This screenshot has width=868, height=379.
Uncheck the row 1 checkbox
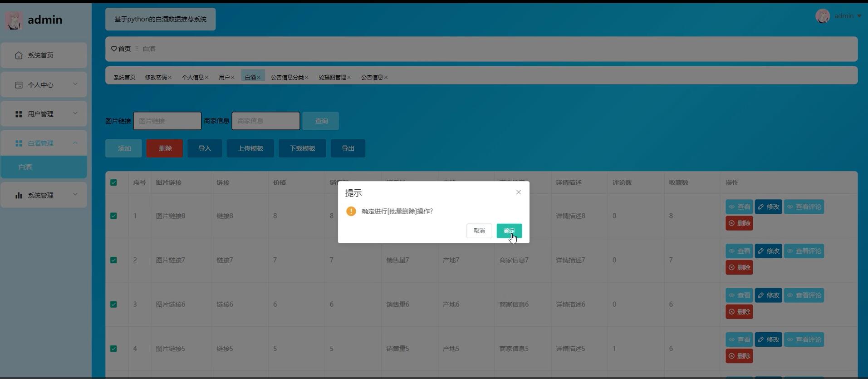click(113, 216)
